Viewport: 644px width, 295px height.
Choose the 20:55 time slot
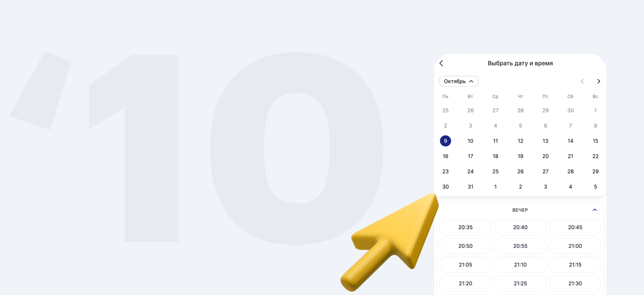(x=520, y=246)
